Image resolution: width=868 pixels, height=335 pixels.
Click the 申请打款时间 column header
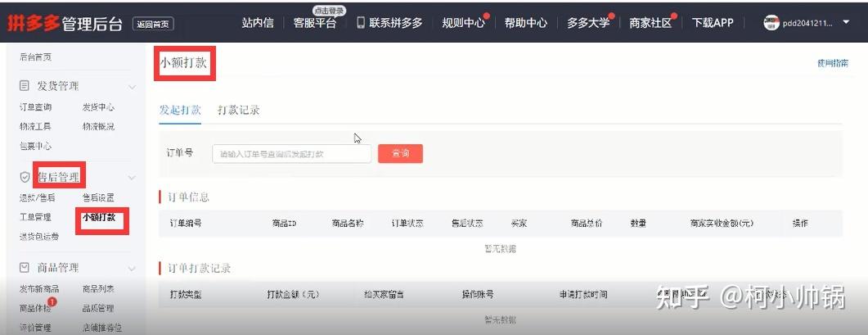[x=583, y=295]
